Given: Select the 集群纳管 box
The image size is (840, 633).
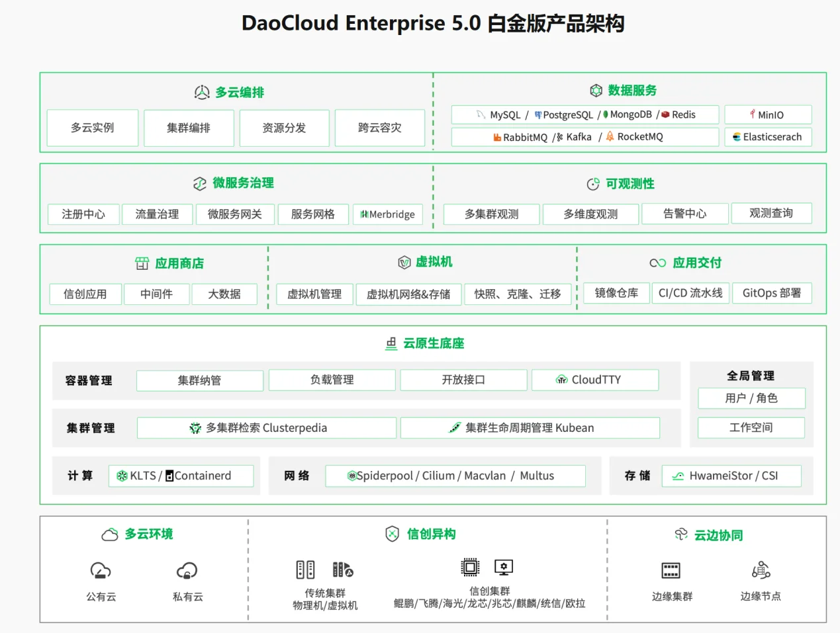Looking at the screenshot, I should [x=200, y=380].
